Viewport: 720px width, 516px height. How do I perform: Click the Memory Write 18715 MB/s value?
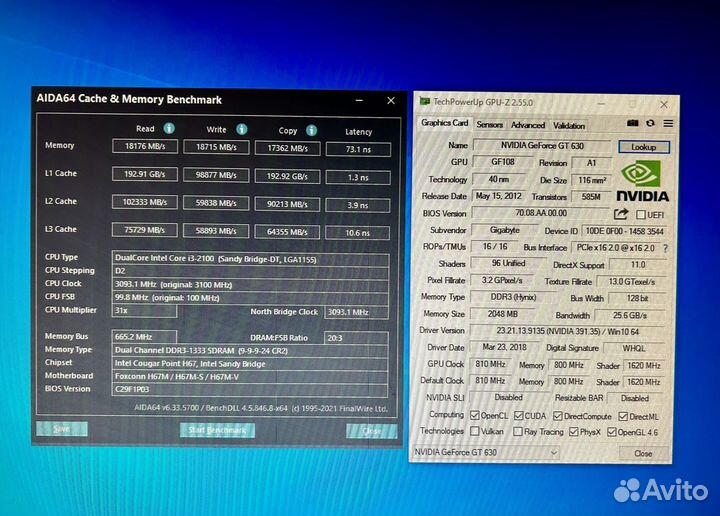(x=216, y=147)
